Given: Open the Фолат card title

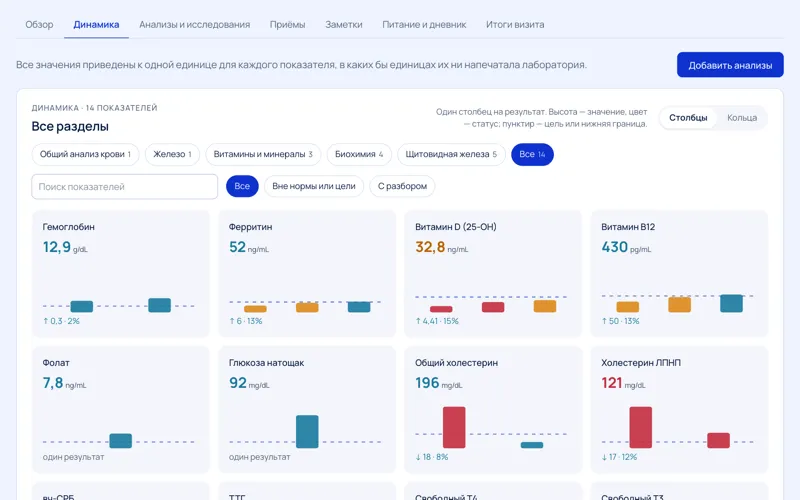Looking at the screenshot, I should point(56,363).
